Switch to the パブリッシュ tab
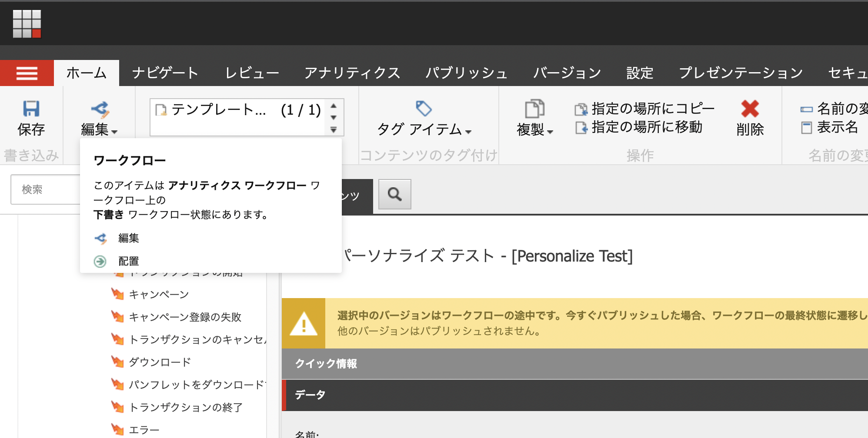The width and height of the screenshot is (868, 438). 467,73
